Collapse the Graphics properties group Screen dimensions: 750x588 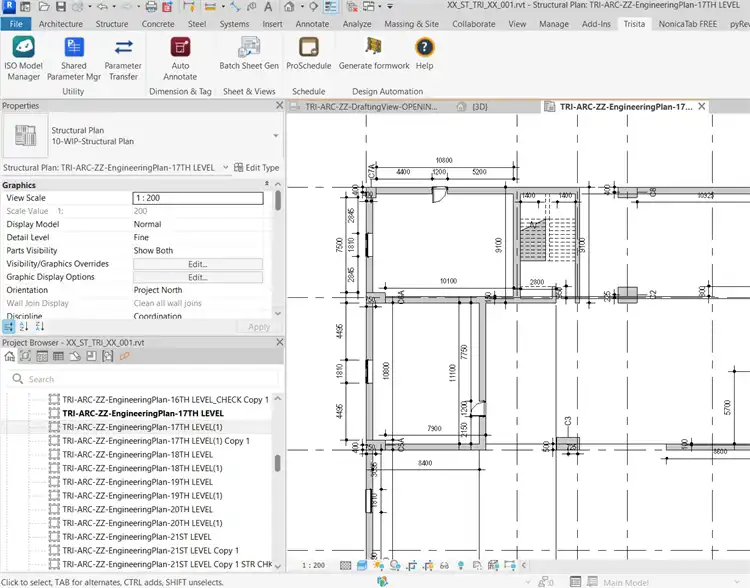[266, 184]
